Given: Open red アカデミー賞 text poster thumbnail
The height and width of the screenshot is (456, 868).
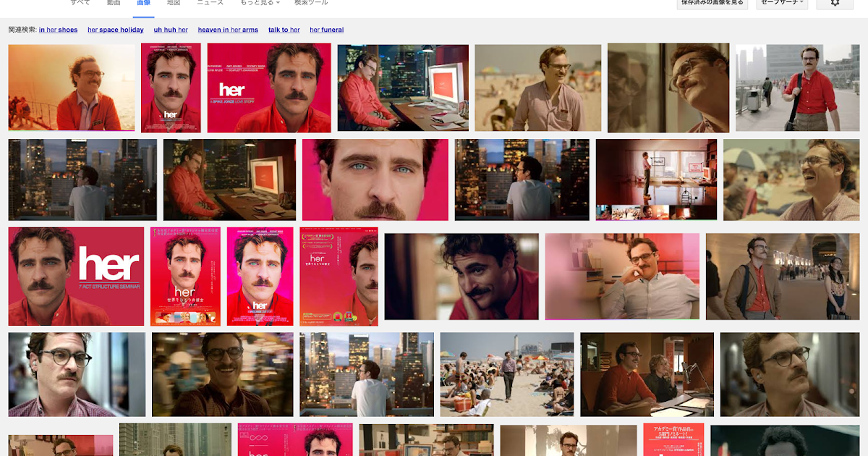Looking at the screenshot, I should tap(673, 440).
